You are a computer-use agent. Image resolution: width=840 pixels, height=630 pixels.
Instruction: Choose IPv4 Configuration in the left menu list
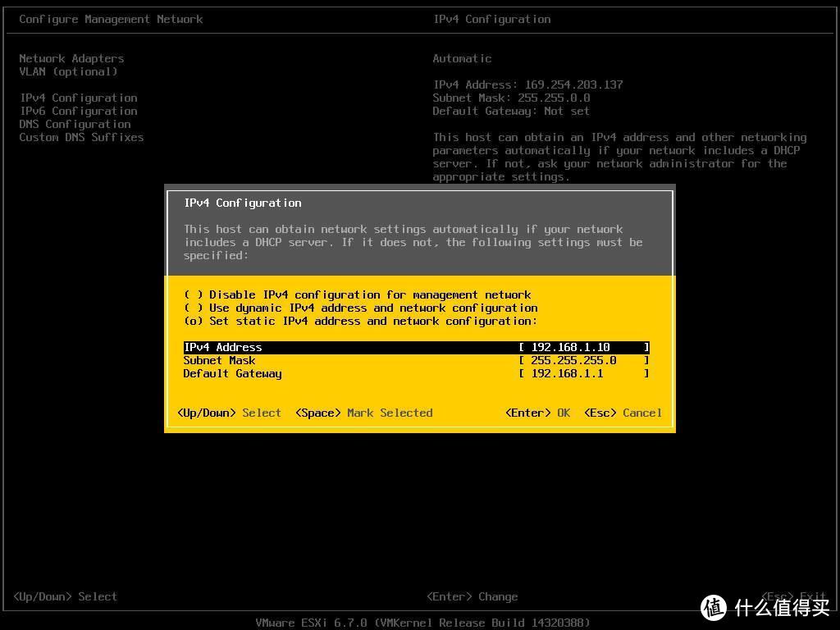pos(78,98)
